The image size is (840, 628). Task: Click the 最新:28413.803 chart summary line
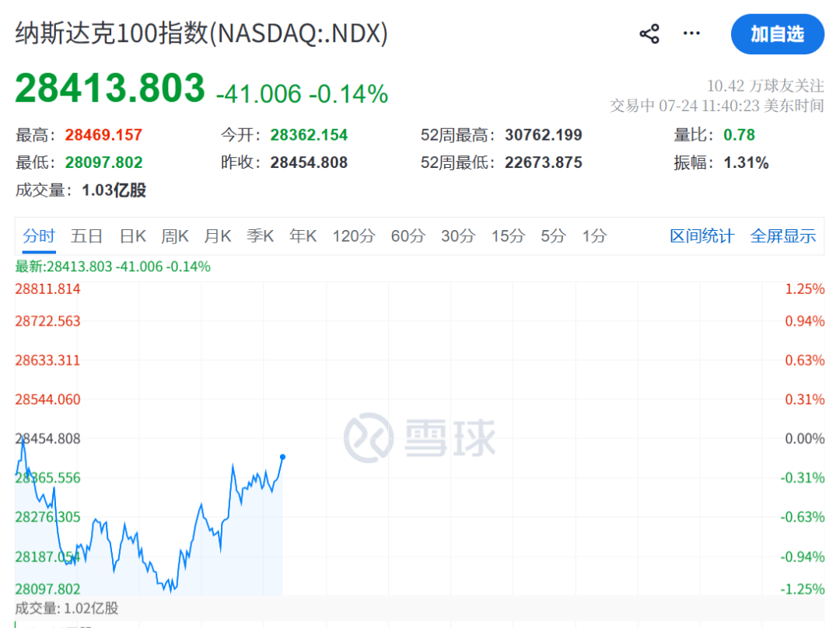pos(113,267)
